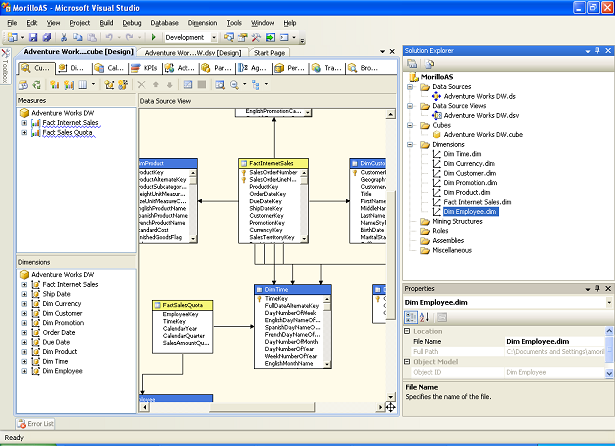The width and height of the screenshot is (615, 446).
Task: Click the green Reconnect refresh icon
Action: (x=36, y=84)
